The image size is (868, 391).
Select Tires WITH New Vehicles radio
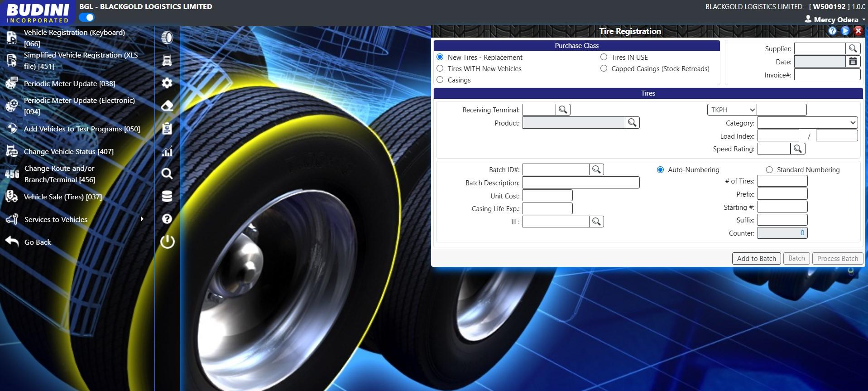440,68
